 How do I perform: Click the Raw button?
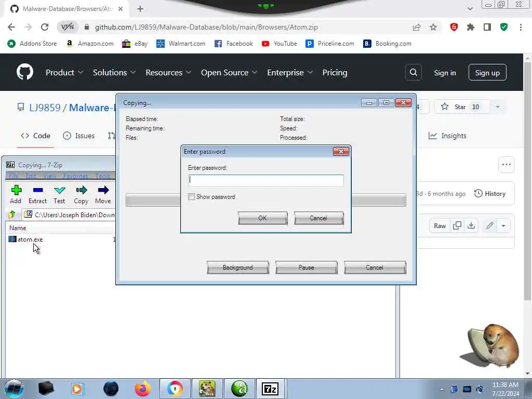tap(440, 225)
